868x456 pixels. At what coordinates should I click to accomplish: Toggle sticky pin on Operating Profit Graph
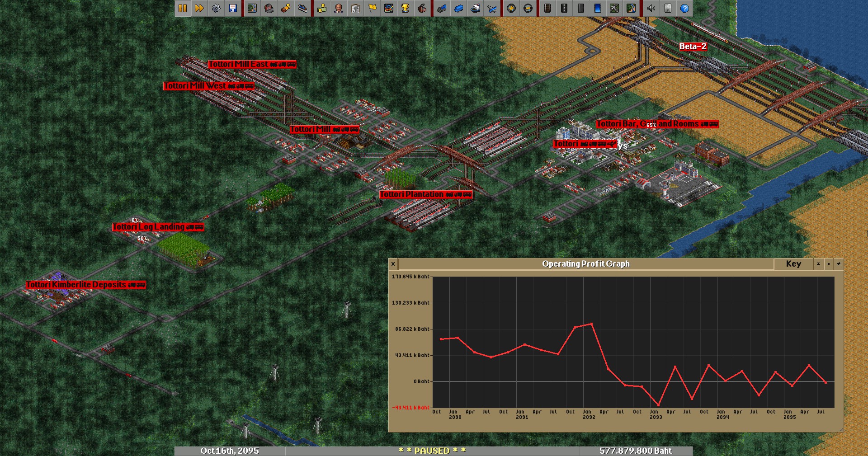[x=839, y=264]
